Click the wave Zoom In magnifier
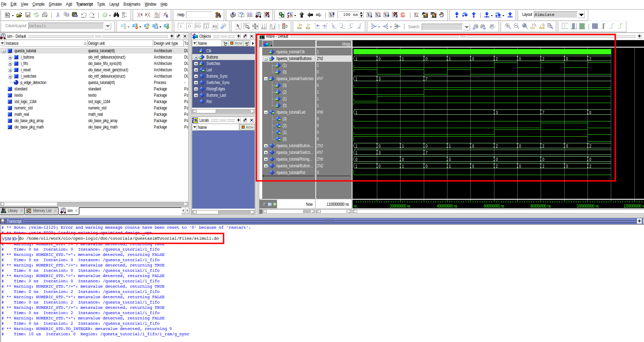644x342 pixels. click(x=508, y=26)
